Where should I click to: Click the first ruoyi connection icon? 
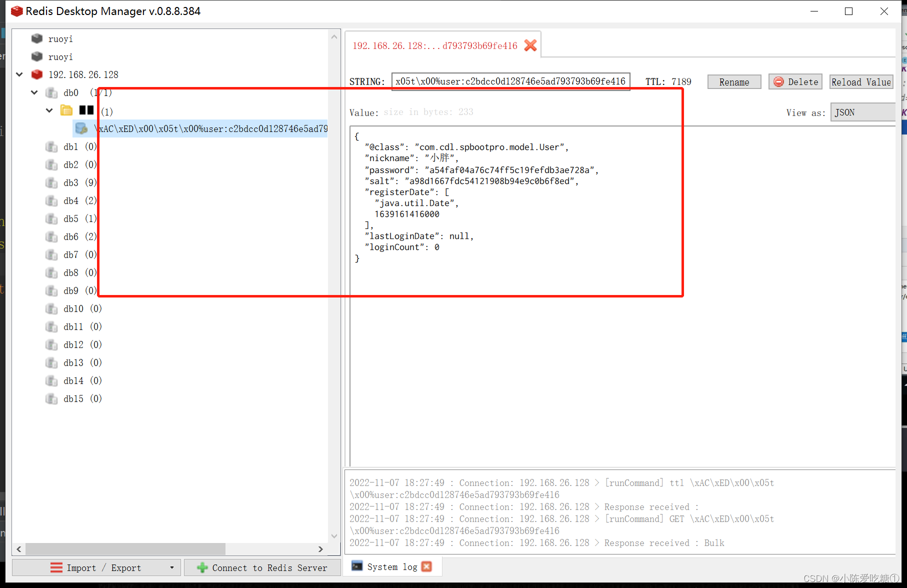[x=36, y=38]
